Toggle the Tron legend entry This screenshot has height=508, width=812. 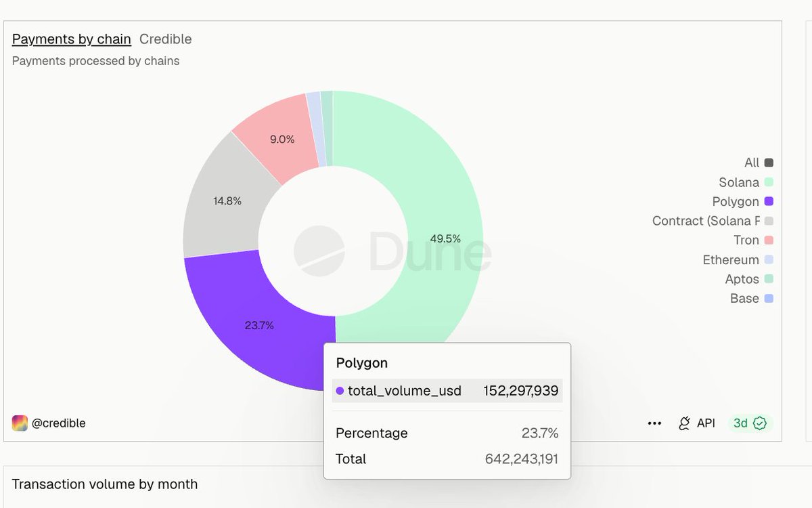(753, 240)
